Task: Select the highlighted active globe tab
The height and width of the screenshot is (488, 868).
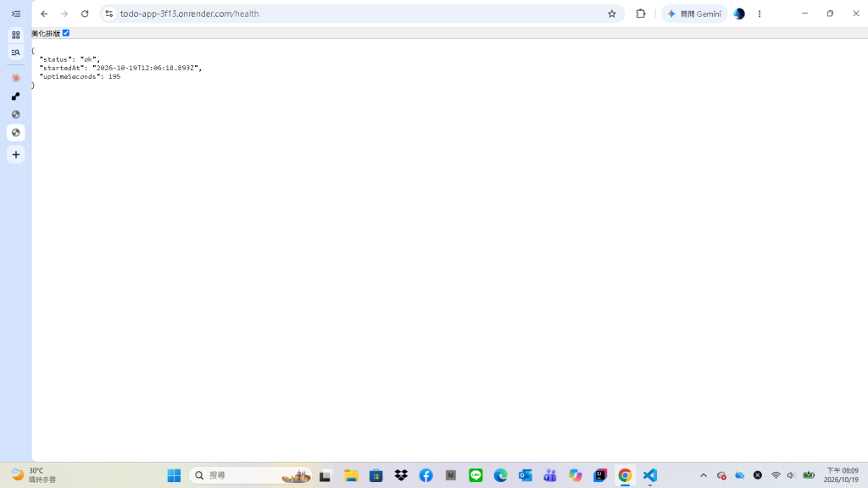Action: coord(16,133)
